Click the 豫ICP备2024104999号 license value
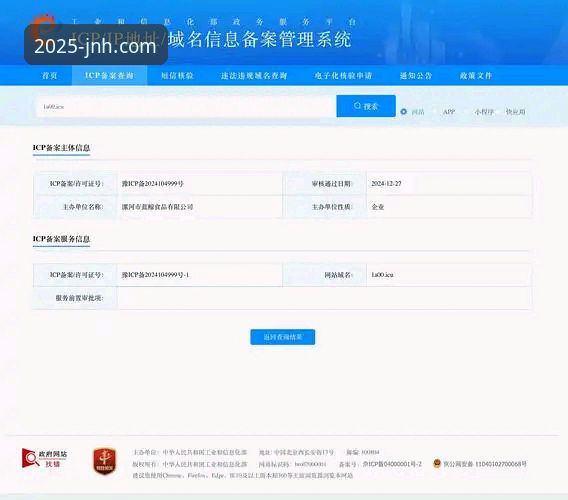This screenshot has height=500, width=568. (153, 184)
